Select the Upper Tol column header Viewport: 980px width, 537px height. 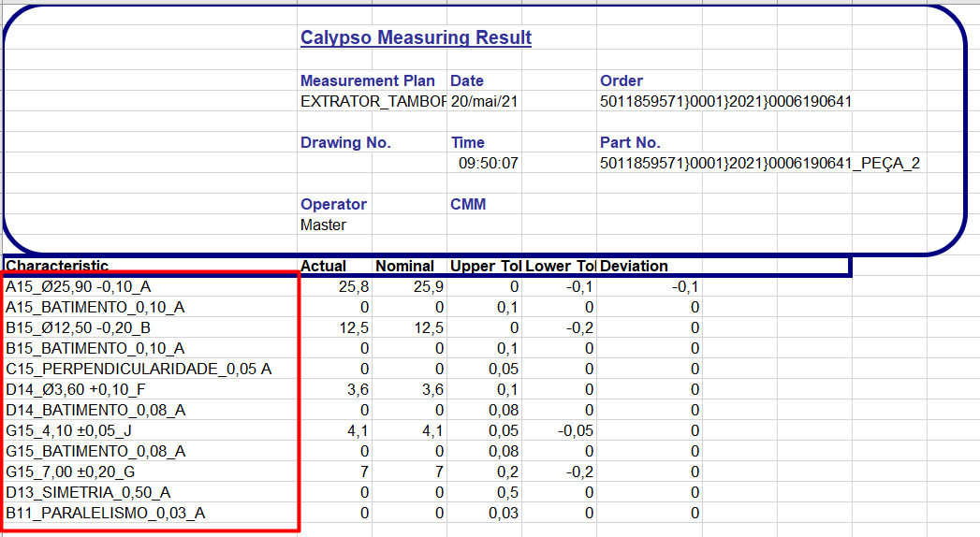pos(486,266)
